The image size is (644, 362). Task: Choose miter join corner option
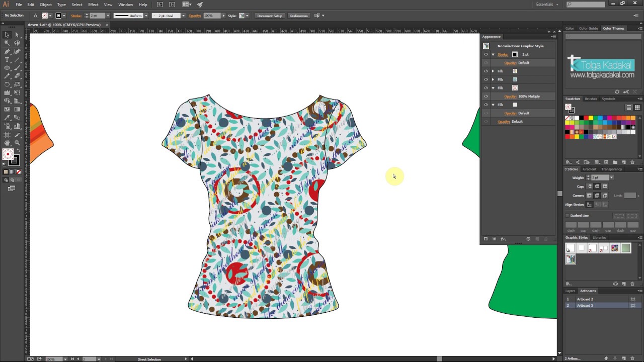[590, 196]
